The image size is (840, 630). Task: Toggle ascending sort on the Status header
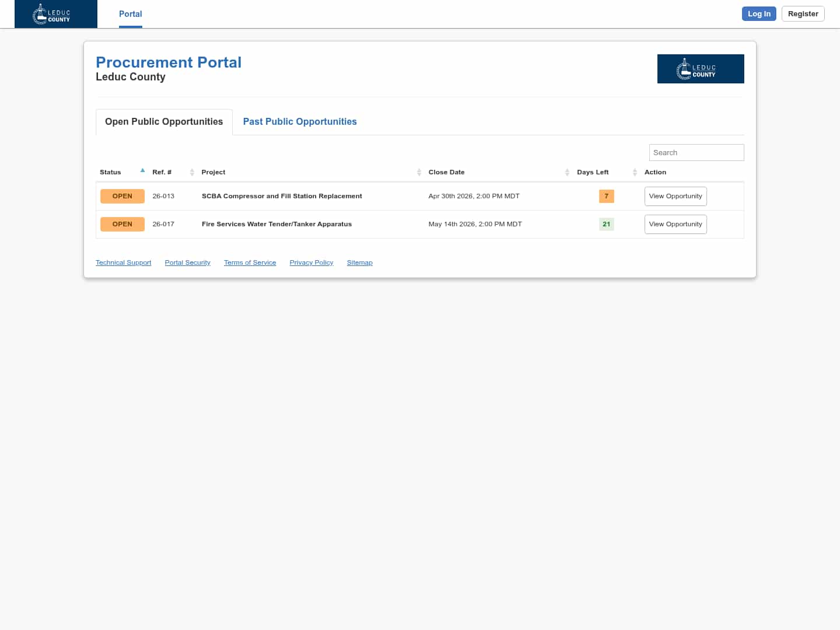click(x=142, y=170)
